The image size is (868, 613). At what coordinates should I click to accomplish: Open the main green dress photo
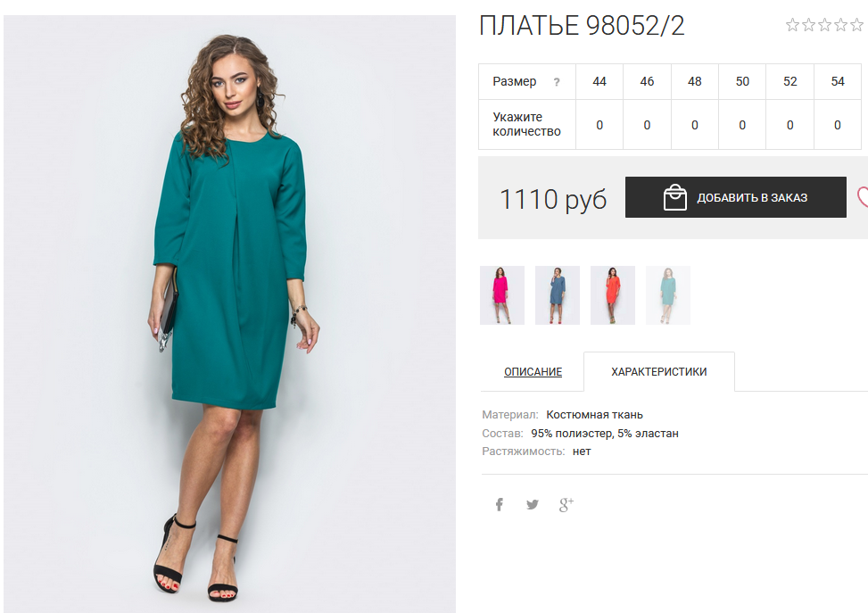coord(230,313)
